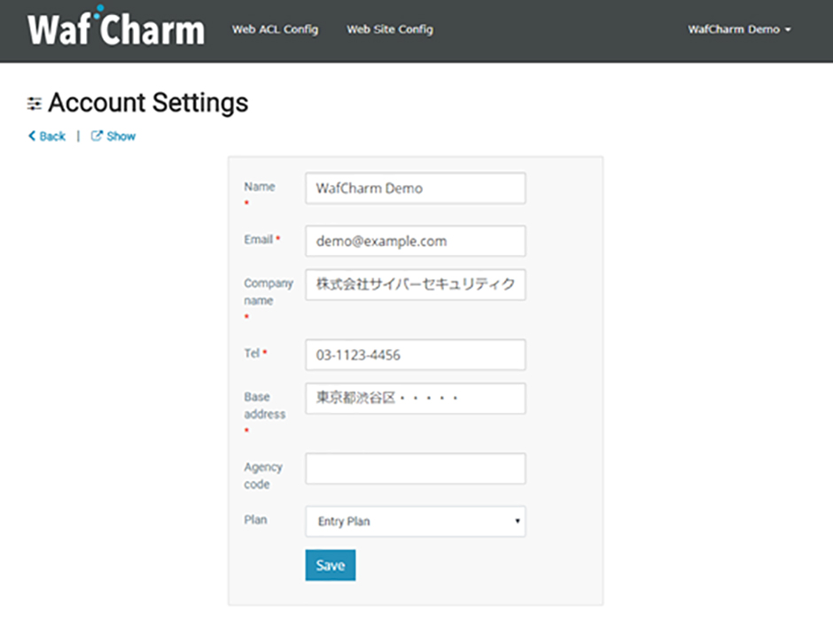
Task: Go to Web Site Config
Action: (x=390, y=29)
